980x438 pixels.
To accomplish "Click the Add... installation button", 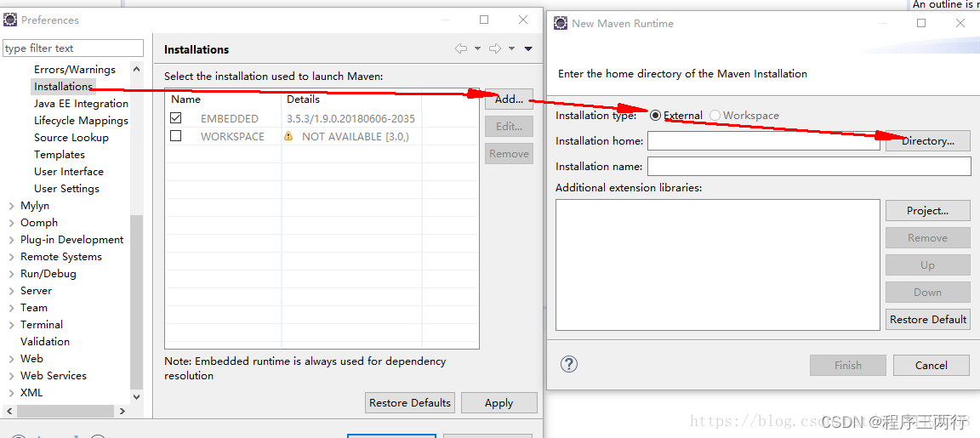I will pos(509,99).
